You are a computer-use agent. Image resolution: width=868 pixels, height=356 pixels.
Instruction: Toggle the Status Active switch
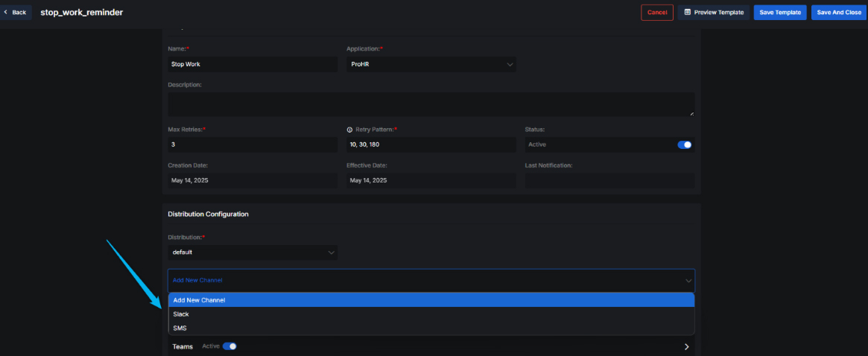pyautogui.click(x=684, y=144)
